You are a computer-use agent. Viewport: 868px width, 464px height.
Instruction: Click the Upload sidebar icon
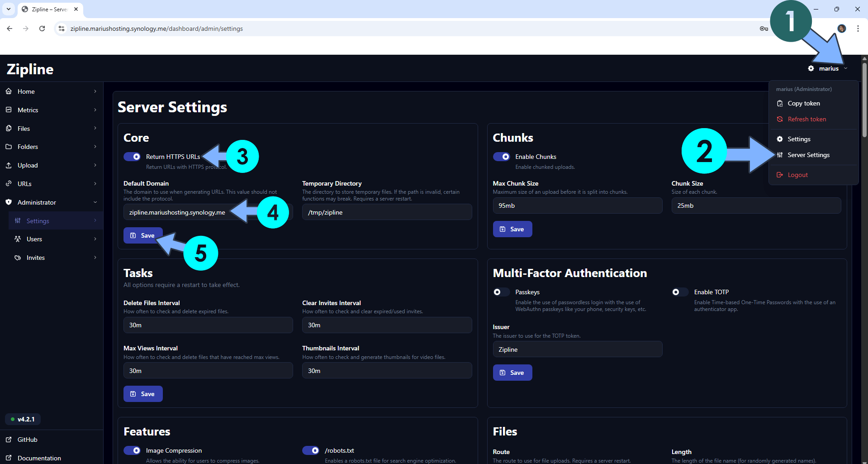[9, 165]
